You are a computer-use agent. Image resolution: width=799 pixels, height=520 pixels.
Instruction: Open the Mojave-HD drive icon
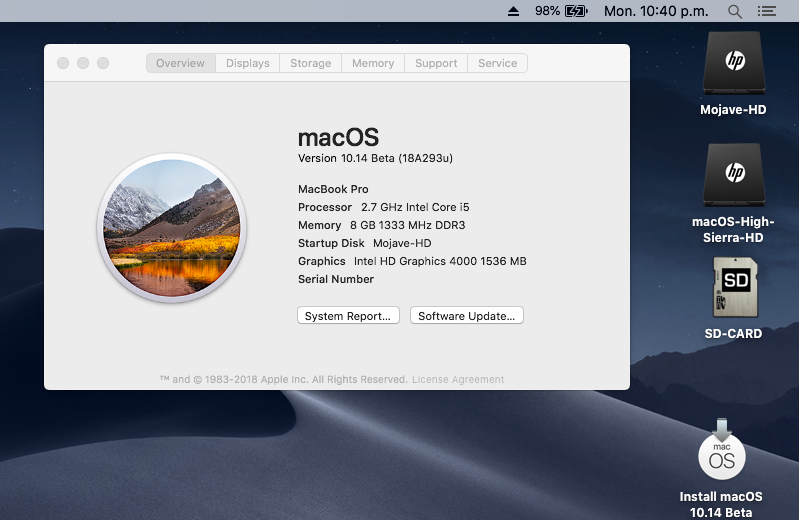click(x=734, y=63)
